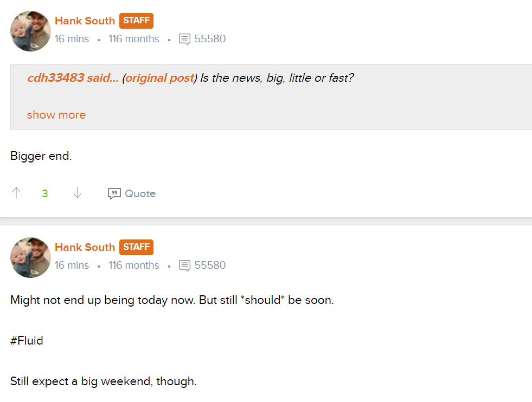Viewport: 532px width, 402px height.
Task: Click the STAFF badge in second post
Action: click(136, 247)
